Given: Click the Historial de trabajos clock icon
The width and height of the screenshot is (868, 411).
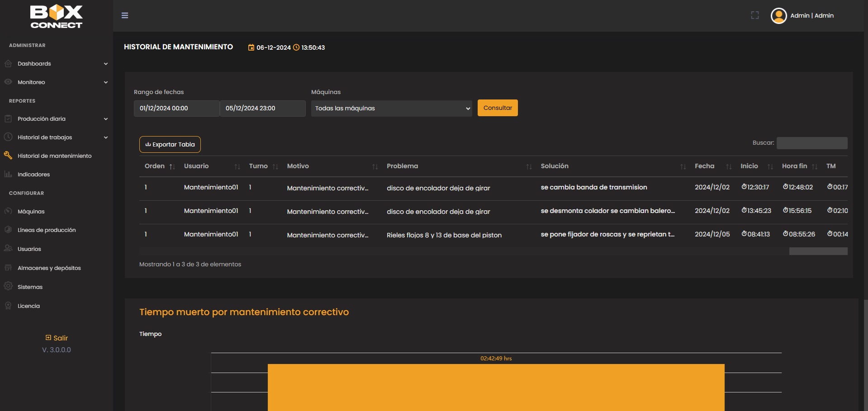Looking at the screenshot, I should click(x=8, y=137).
